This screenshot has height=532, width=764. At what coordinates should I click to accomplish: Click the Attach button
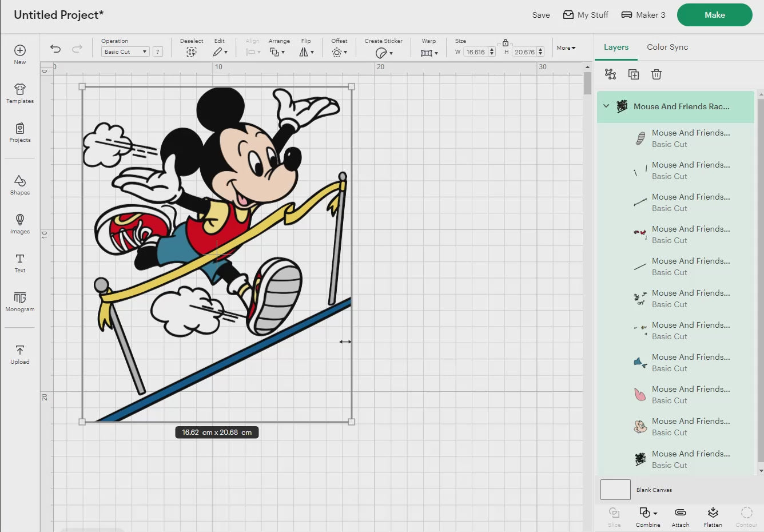pos(681,517)
